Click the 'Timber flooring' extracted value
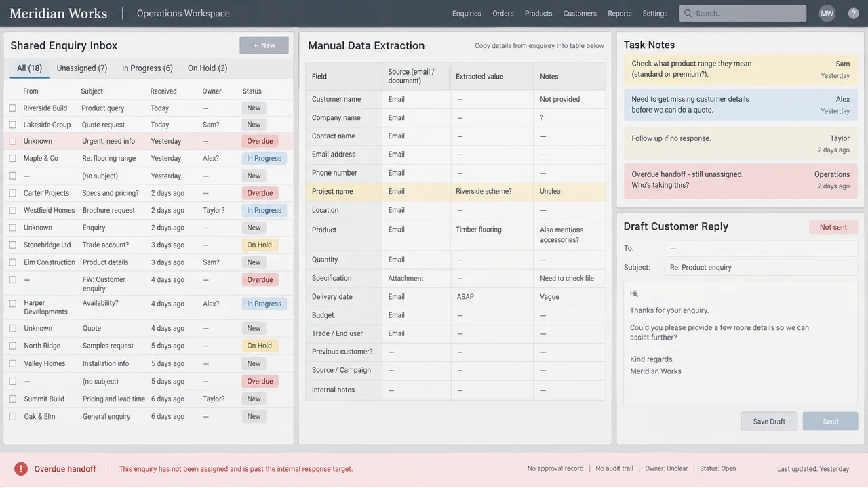Image resolution: width=868 pixels, height=488 pixels. (x=479, y=230)
